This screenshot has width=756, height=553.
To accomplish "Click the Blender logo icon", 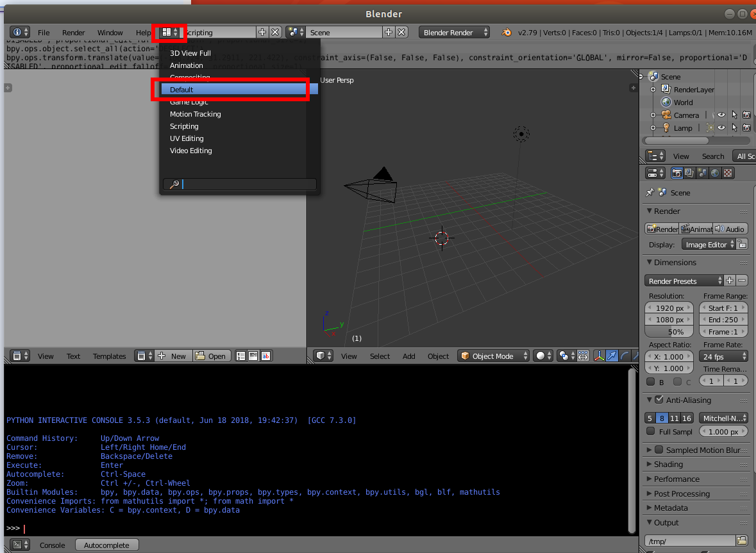I will pos(507,32).
